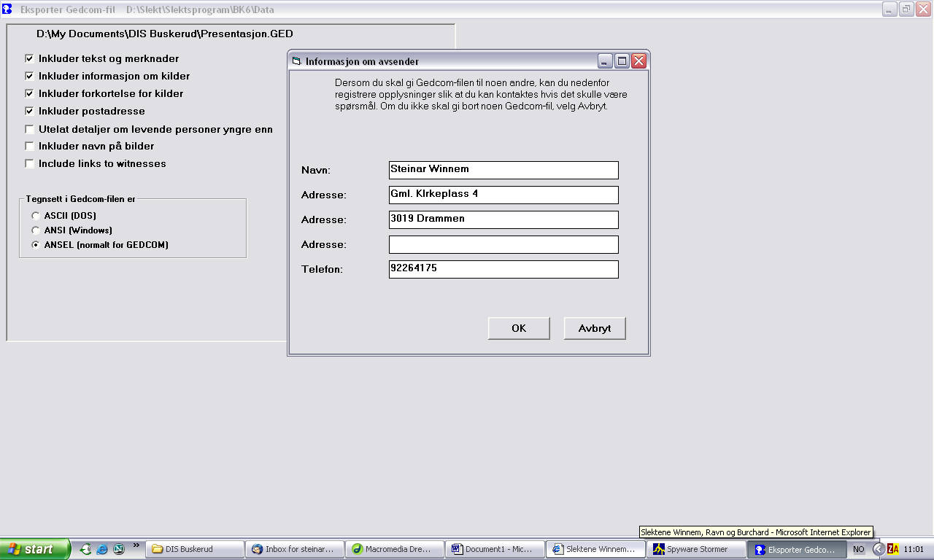Enable 'Utelat detaljer om levende personer'
Viewport: 934px width, 560px height.
point(30,129)
